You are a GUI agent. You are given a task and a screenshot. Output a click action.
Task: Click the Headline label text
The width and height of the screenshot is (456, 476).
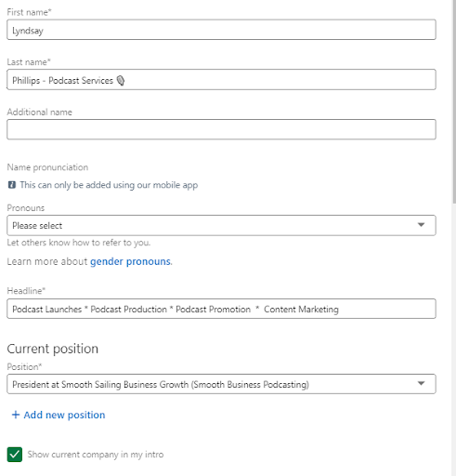tap(26, 291)
